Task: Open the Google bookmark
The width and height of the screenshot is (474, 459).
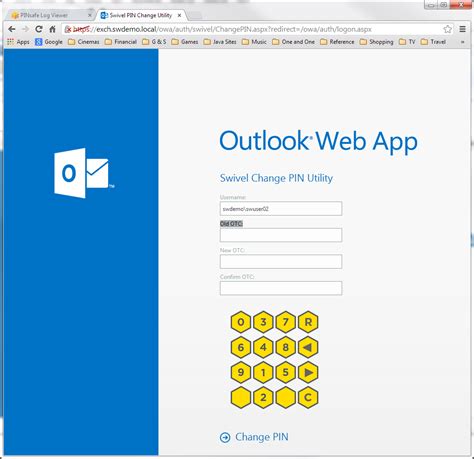Action: click(x=49, y=42)
